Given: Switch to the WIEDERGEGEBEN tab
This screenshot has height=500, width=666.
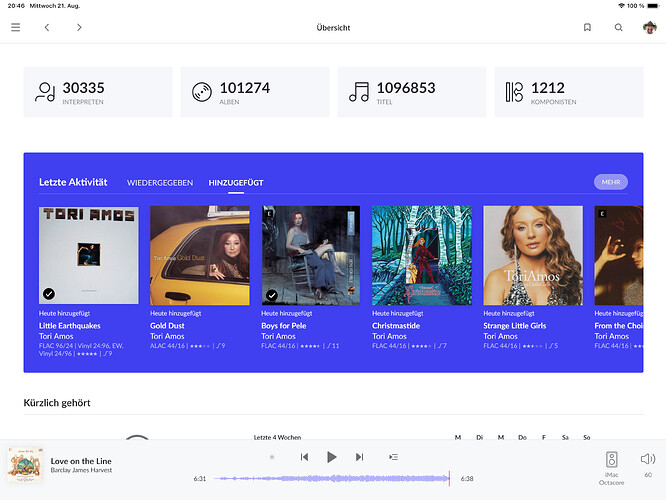Looking at the screenshot, I should pyautogui.click(x=160, y=183).
